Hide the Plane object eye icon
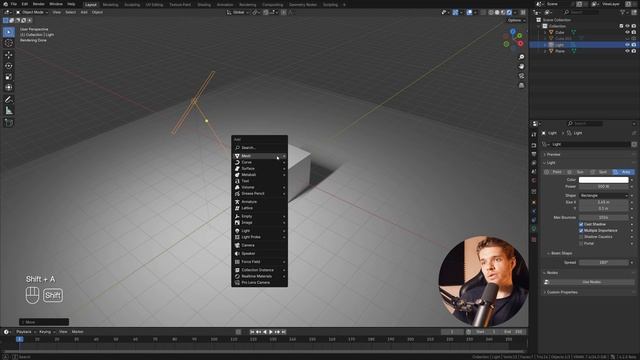 coord(627,51)
